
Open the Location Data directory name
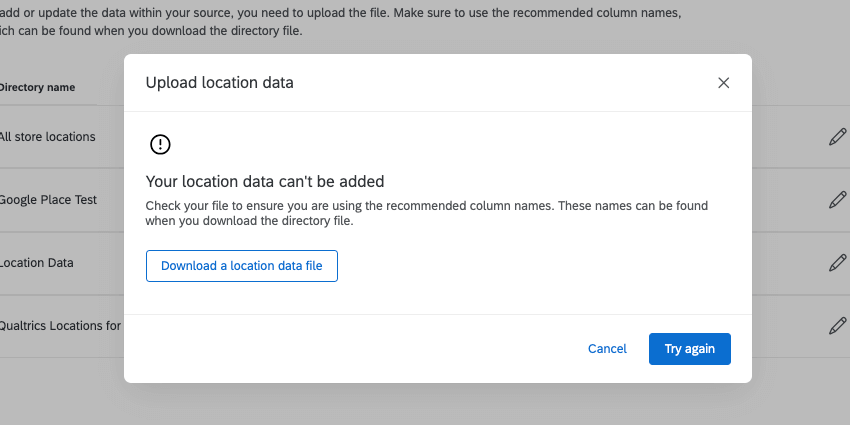coord(37,262)
